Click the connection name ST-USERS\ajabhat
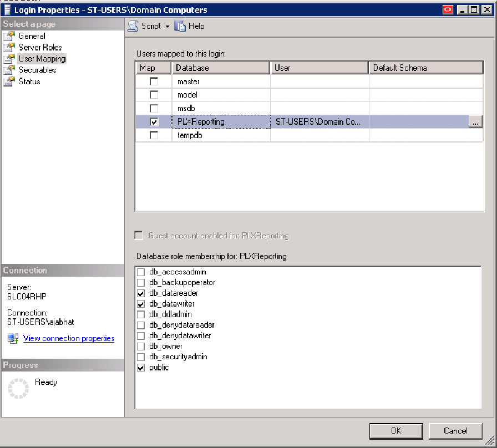 pos(40,322)
